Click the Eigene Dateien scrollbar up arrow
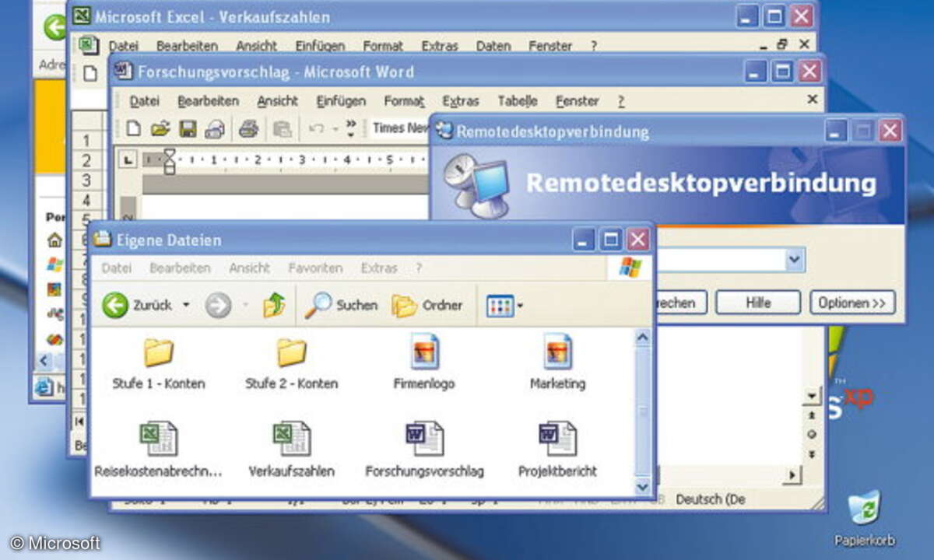The height and width of the screenshot is (560, 934). (642, 339)
